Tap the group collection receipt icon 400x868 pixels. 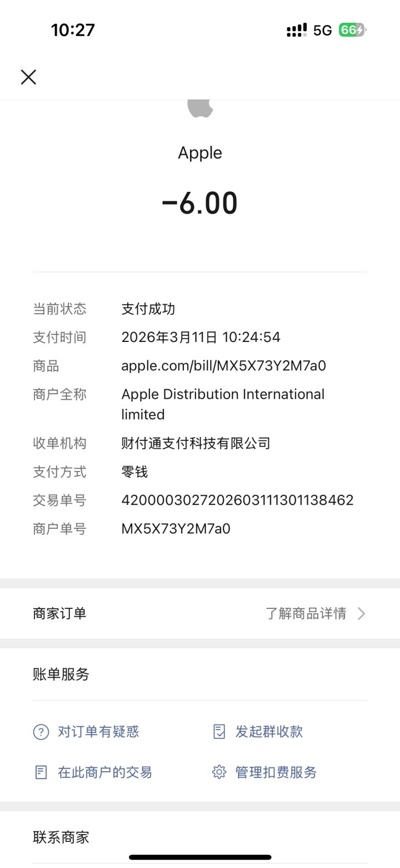219,732
